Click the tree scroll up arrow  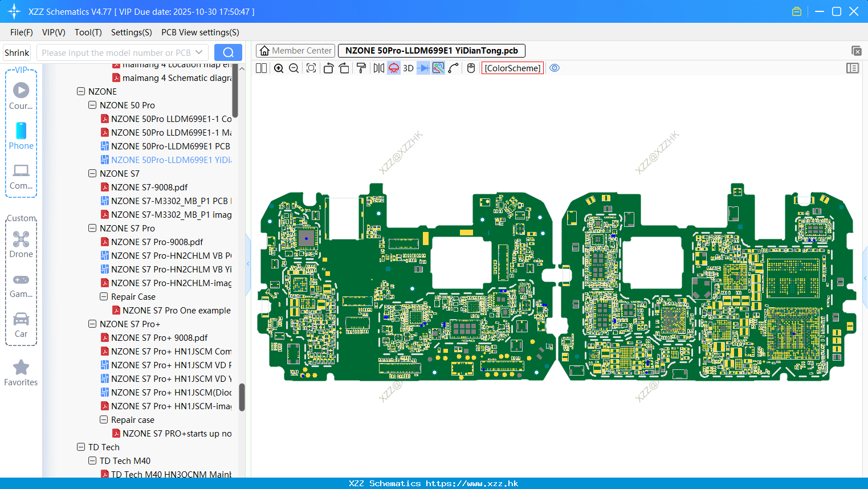(x=242, y=68)
